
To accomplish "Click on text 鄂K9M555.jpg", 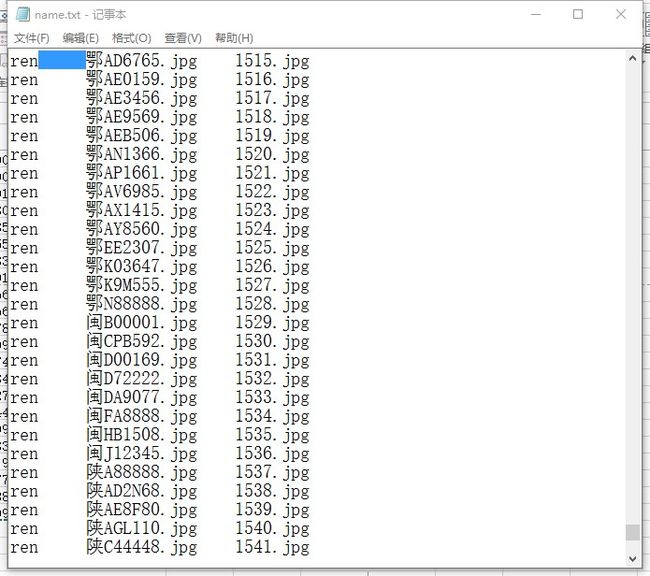I will (142, 285).
